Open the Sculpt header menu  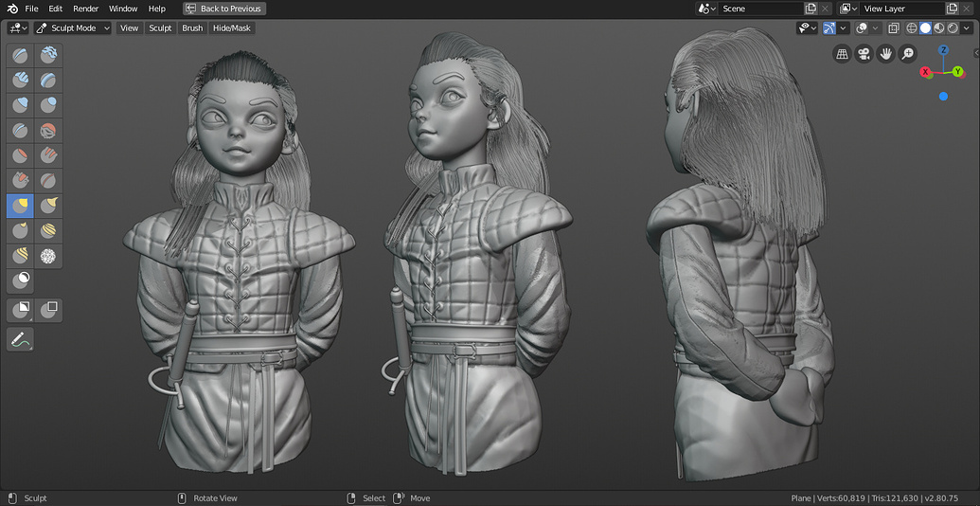pos(160,28)
